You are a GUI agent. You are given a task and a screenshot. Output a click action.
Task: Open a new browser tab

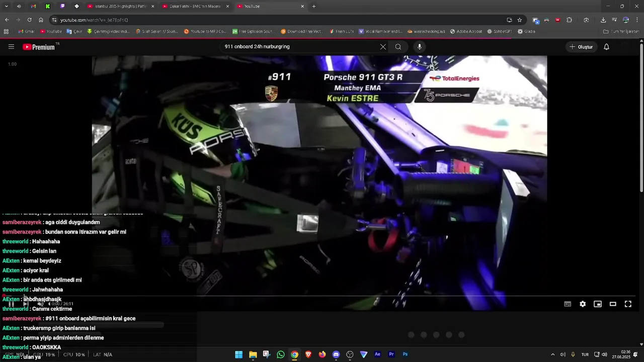pos(314,6)
